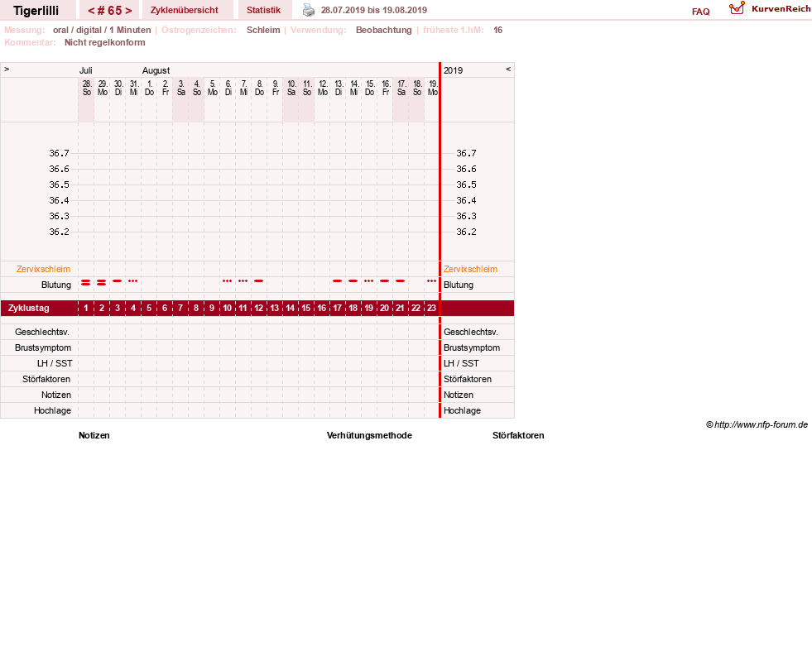The image size is (812, 666).
Task: Click the date header 28. So
Action: [86, 88]
